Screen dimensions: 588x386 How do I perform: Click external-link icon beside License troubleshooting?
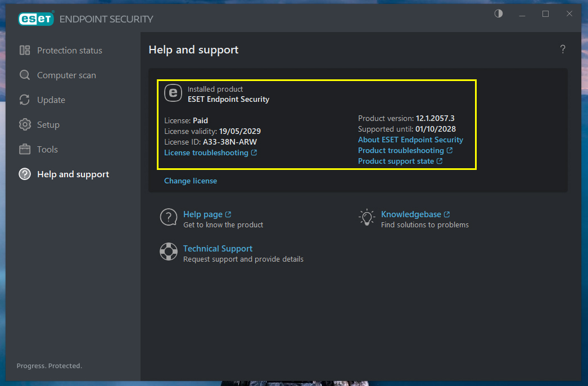click(x=254, y=152)
